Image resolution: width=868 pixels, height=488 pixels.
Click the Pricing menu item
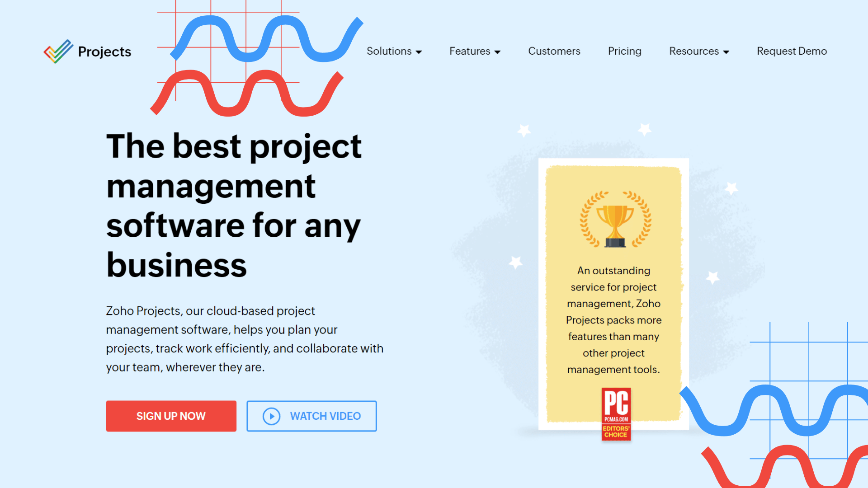click(x=625, y=51)
